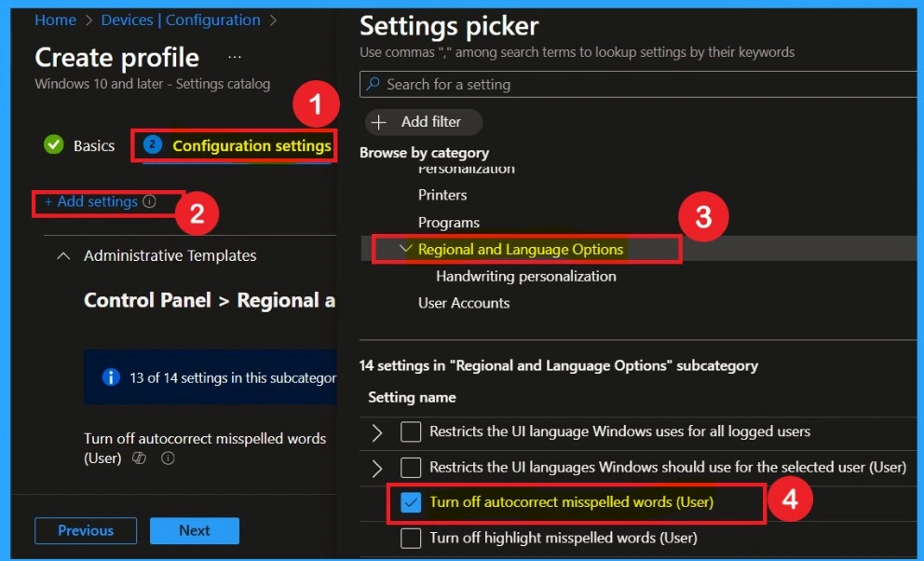Collapse the Regional and Language Options category
The image size is (924, 561).
405,249
